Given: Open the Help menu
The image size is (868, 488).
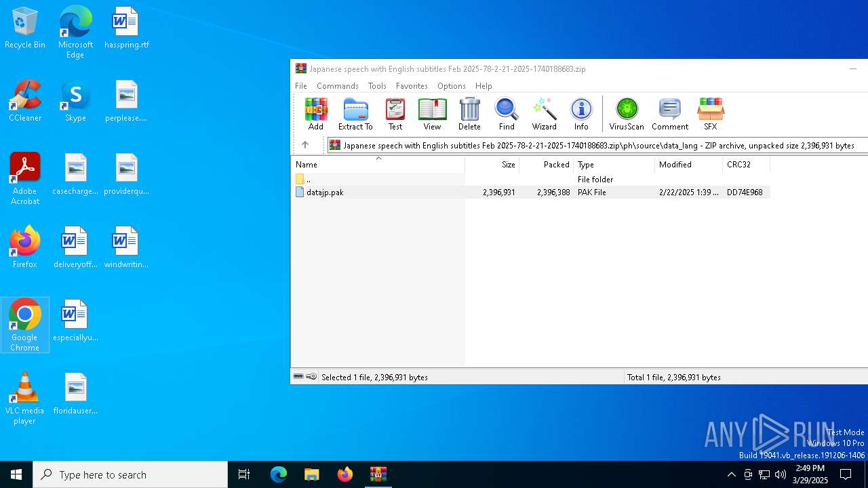Looking at the screenshot, I should [x=484, y=86].
